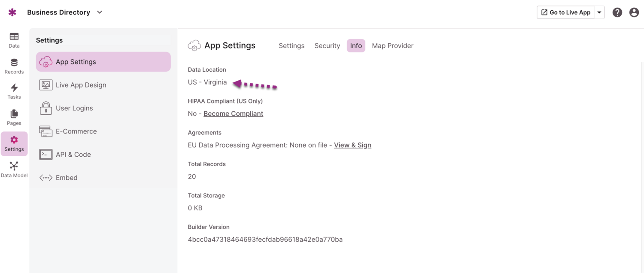Screen dimensions: 644x273
Task: Click the View & Sign link
Action: (352, 145)
